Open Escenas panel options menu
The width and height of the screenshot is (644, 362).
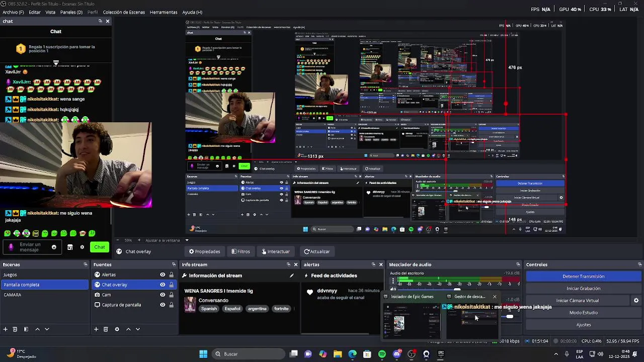click(86, 264)
